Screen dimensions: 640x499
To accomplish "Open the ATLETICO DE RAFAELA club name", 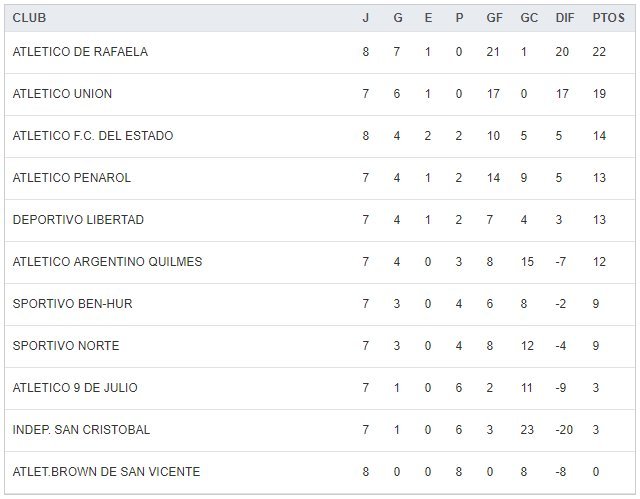I will click(80, 52).
